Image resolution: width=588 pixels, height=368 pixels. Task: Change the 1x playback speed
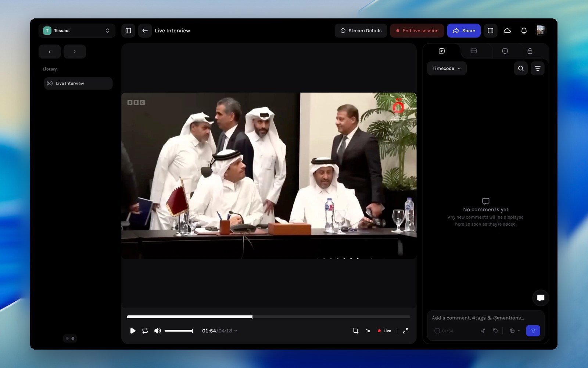(368, 331)
